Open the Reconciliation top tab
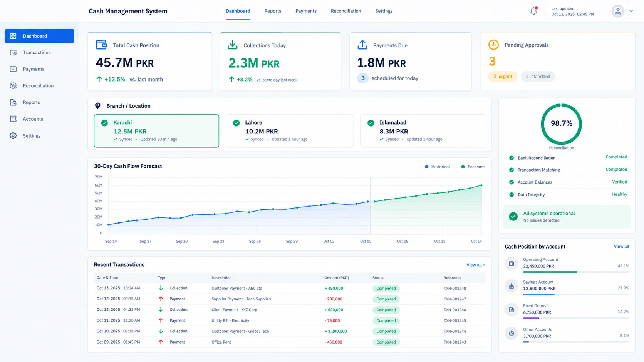This screenshot has height=362, width=644. click(346, 11)
